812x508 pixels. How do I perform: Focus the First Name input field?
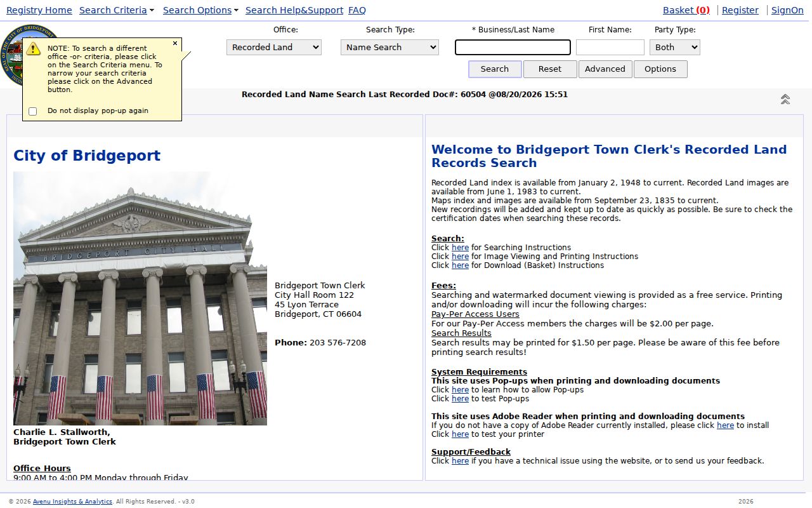[x=610, y=47]
